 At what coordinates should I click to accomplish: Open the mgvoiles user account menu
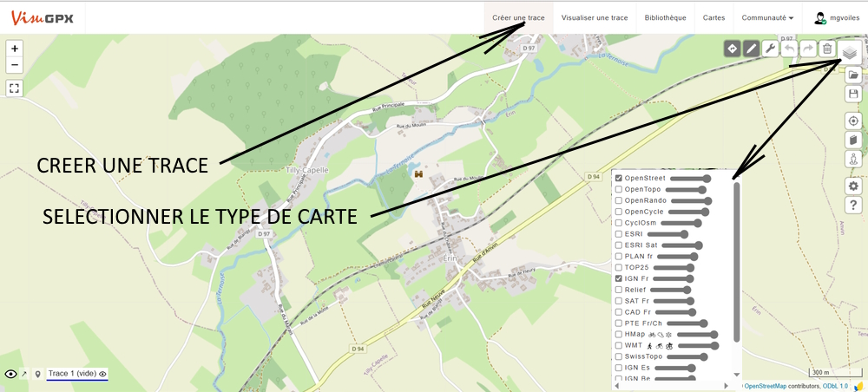(x=836, y=17)
